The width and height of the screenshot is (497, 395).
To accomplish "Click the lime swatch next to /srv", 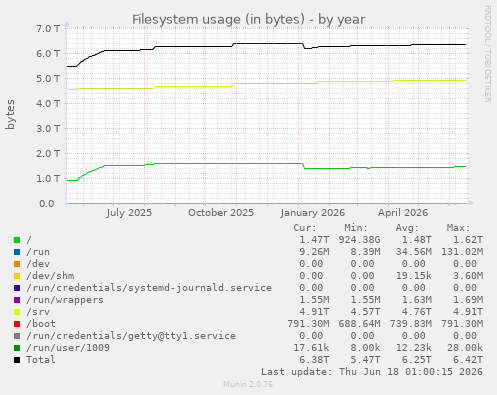I will point(17,312).
